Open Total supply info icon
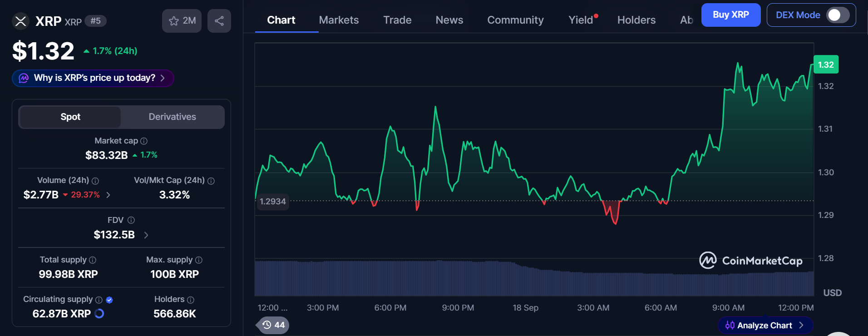The image size is (868, 336). coord(93,260)
